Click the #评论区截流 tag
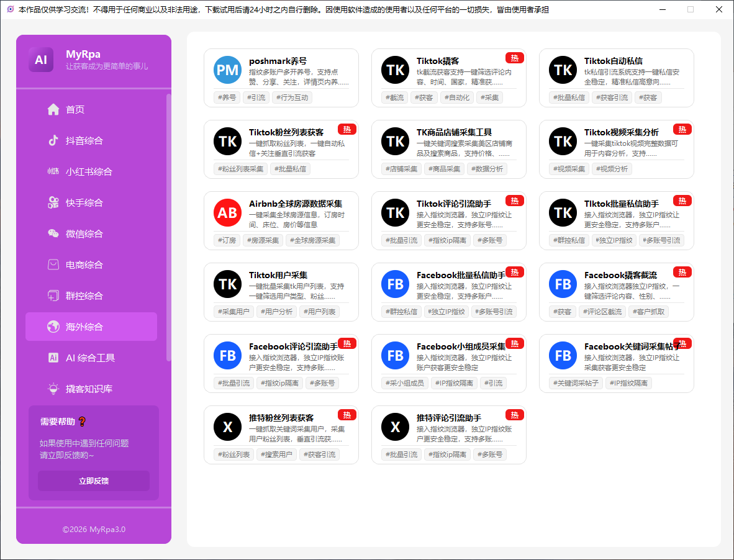 [x=602, y=312]
